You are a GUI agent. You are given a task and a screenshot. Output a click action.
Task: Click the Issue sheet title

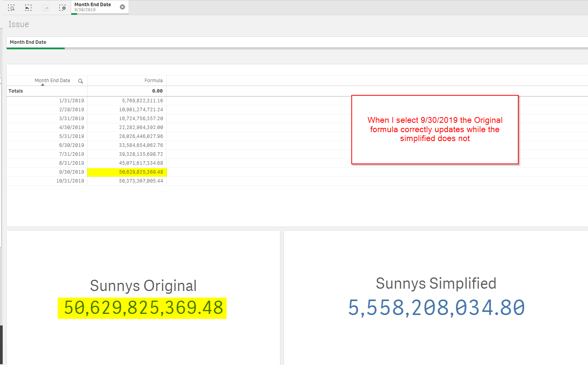click(19, 24)
